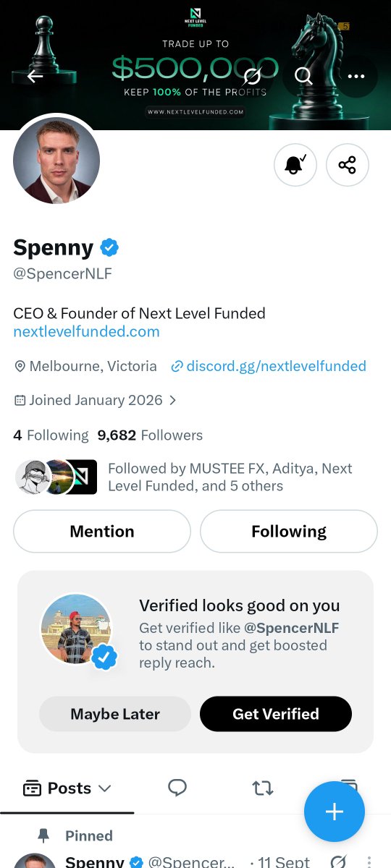
Task: Tap the back arrow icon
Action: (35, 76)
